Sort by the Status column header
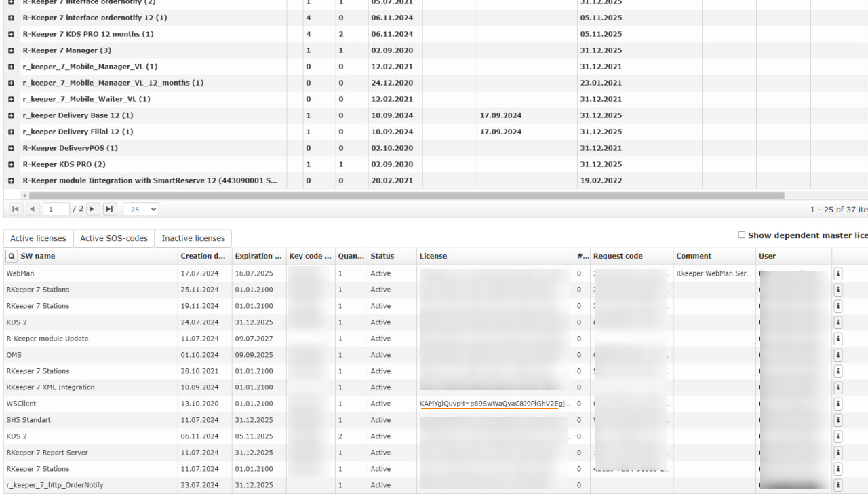This screenshot has width=868, height=494. (392, 256)
